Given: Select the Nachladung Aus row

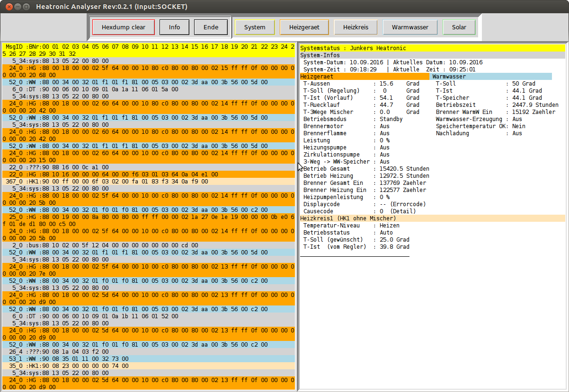Looking at the screenshot, I should point(479,133).
